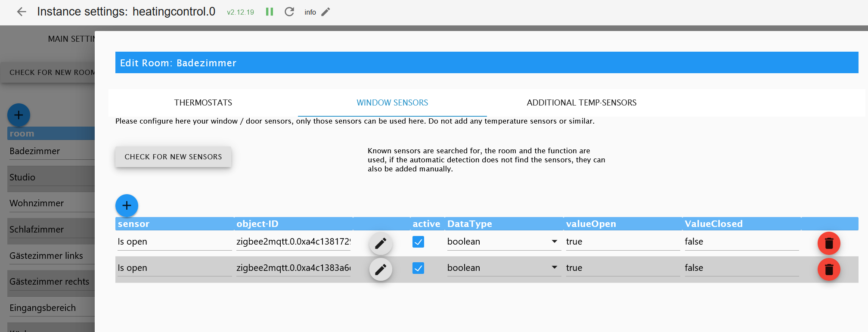
Task: Click object-ID field zigbee2mqtt.0.0xa4c1383a6
Action: click(x=293, y=268)
